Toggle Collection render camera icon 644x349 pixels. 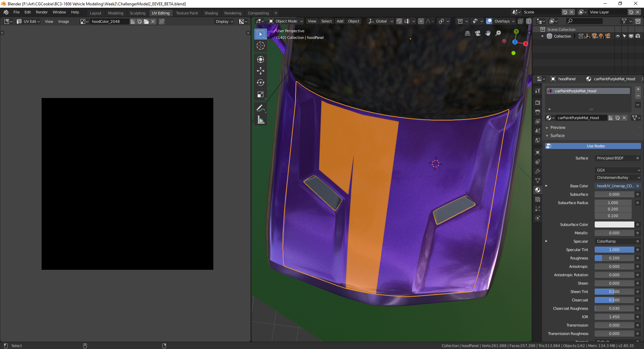[638, 36]
